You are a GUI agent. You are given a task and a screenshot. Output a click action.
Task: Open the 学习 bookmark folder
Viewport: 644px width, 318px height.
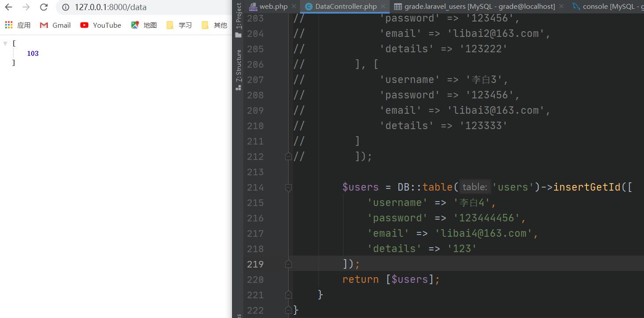tap(179, 25)
